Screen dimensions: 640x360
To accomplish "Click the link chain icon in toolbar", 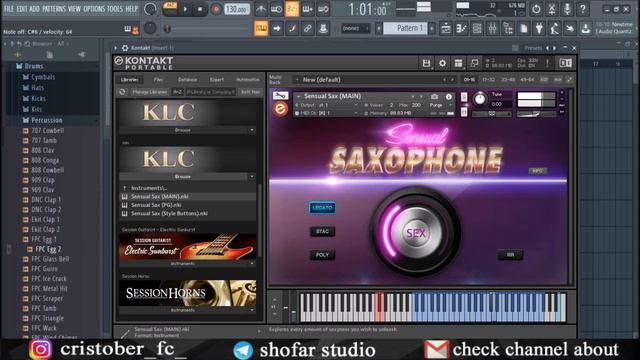I will pos(307,29).
